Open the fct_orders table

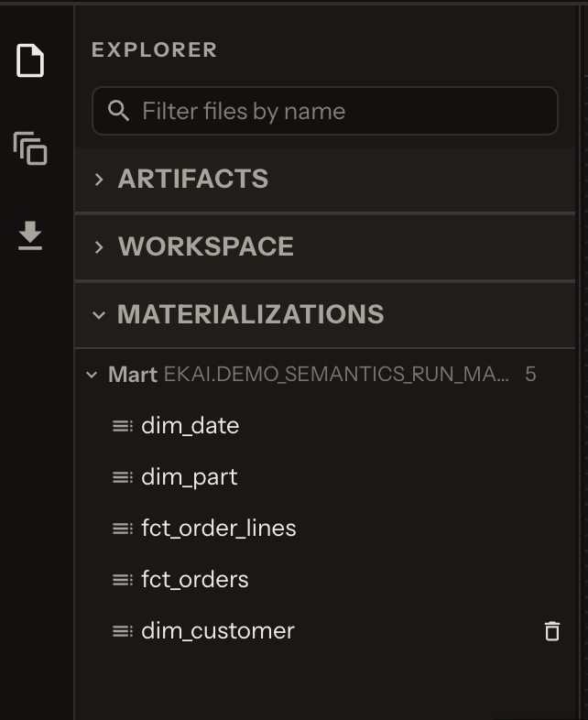coord(194,580)
